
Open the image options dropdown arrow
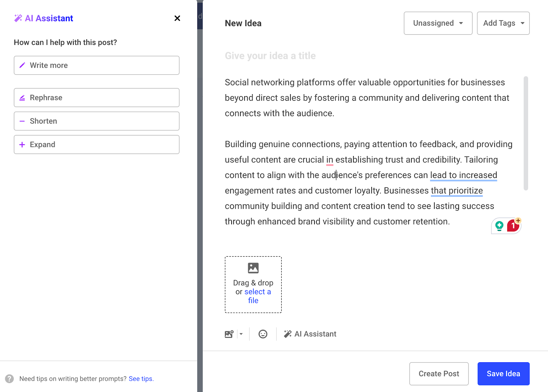pyautogui.click(x=241, y=334)
